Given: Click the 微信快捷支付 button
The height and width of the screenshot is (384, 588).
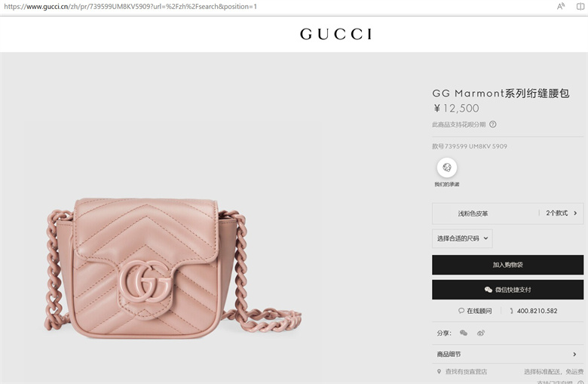Looking at the screenshot, I should [507, 290].
